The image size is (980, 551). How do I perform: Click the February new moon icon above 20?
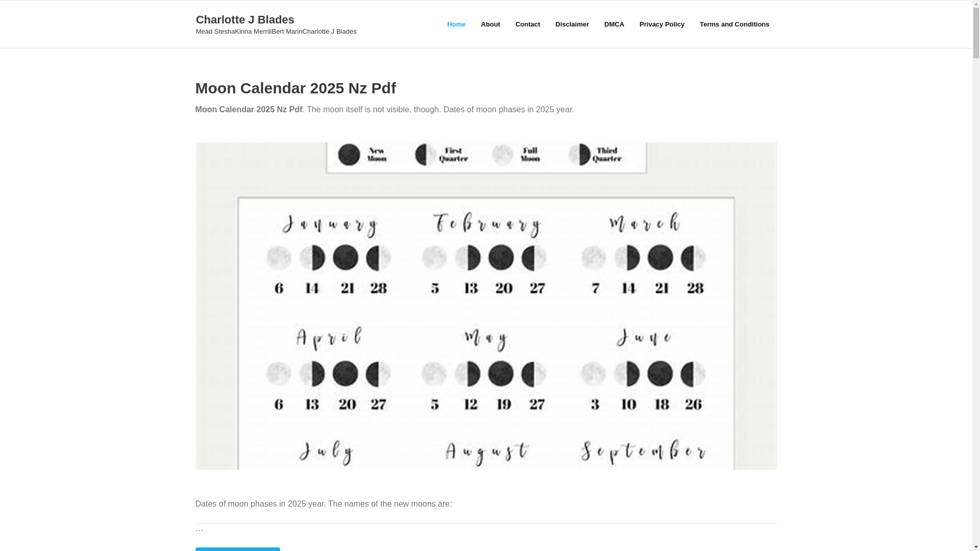pos(501,258)
